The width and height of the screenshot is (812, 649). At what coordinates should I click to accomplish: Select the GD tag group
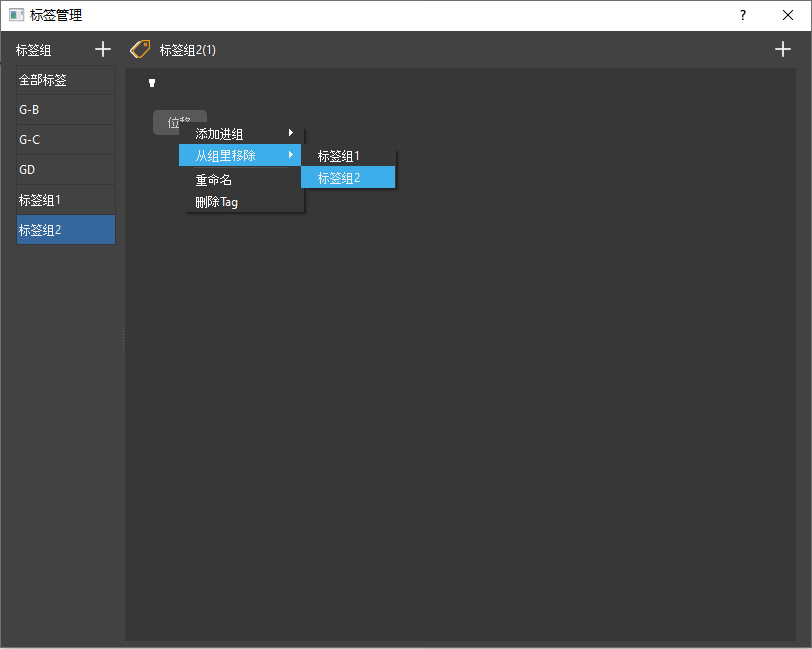66,170
